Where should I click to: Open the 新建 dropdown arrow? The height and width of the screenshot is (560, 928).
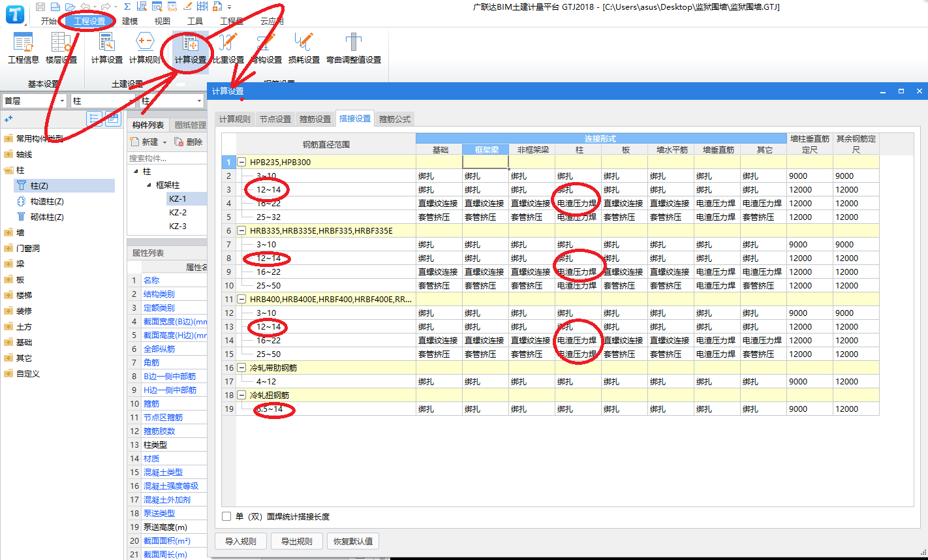[x=165, y=142]
